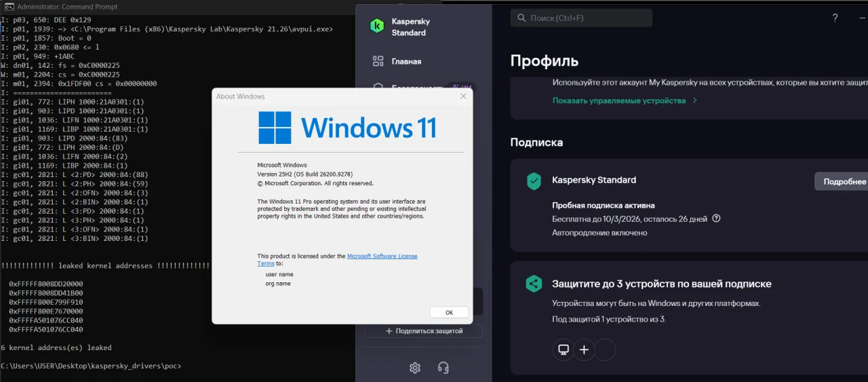Click leaked address 0xFFFFF800E799F910 in Command Prompt
Screen dimensions: 868x382
[x=46, y=302]
